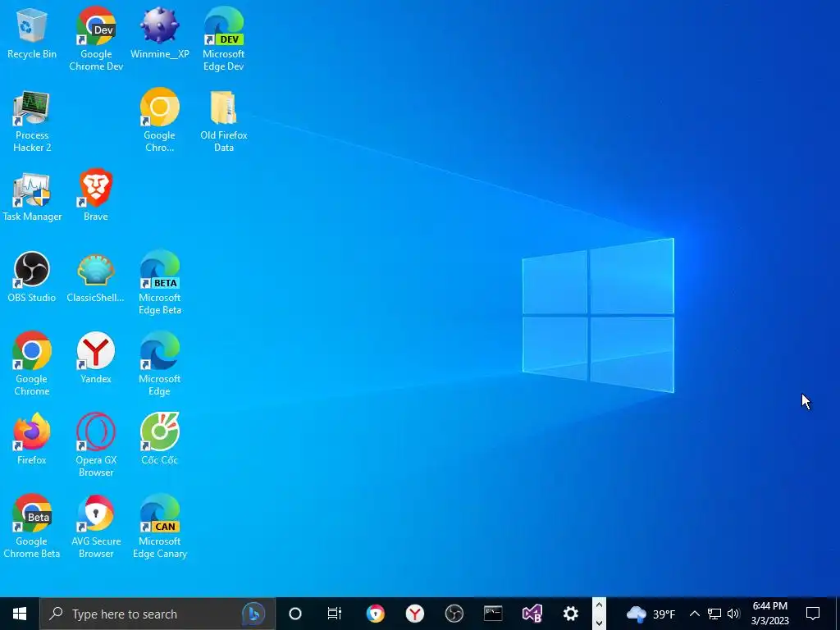
Task: Open Visual Studio from the taskbar
Action: 532,614
